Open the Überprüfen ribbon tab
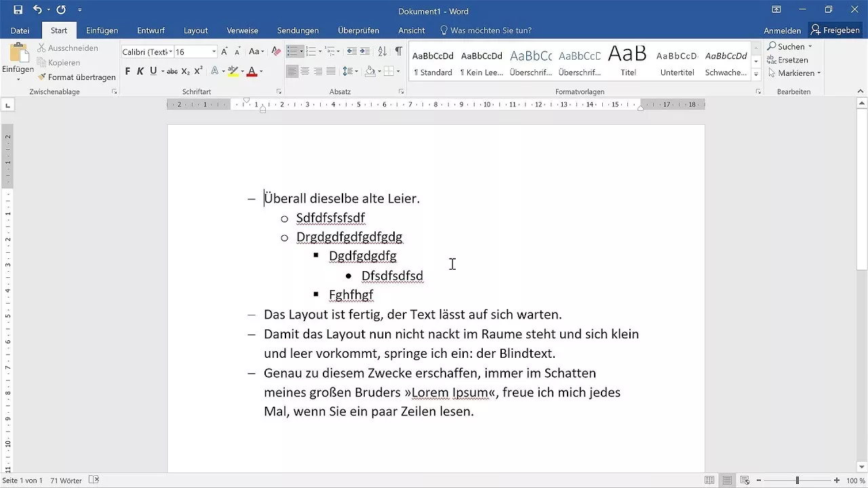Screen dimensions: 868x488 [358, 30]
